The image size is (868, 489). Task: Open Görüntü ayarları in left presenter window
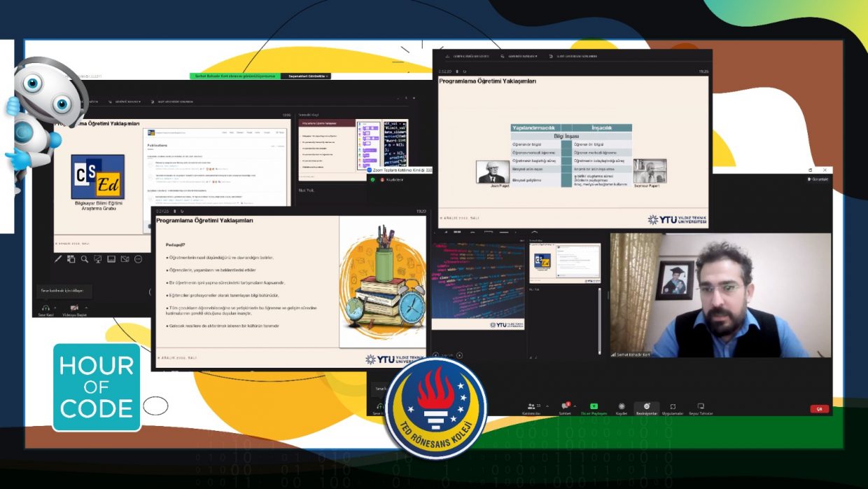pos(124,102)
